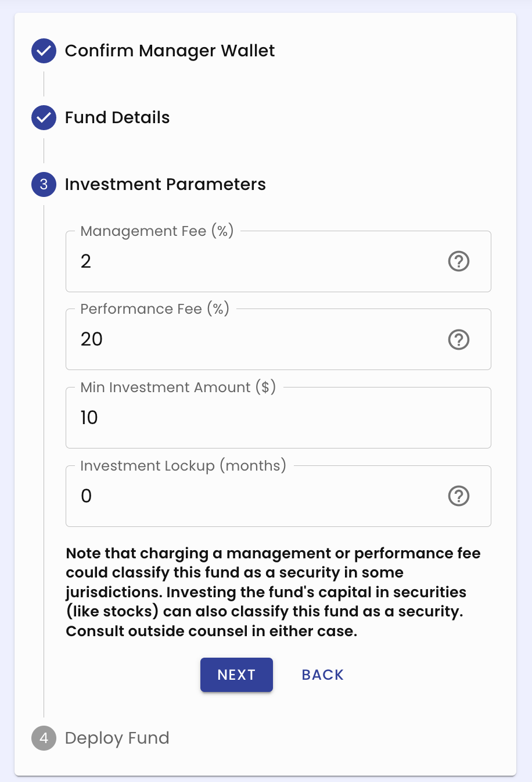The width and height of the screenshot is (532, 782).
Task: Jump to the Deploy Fund step
Action: [x=117, y=738]
